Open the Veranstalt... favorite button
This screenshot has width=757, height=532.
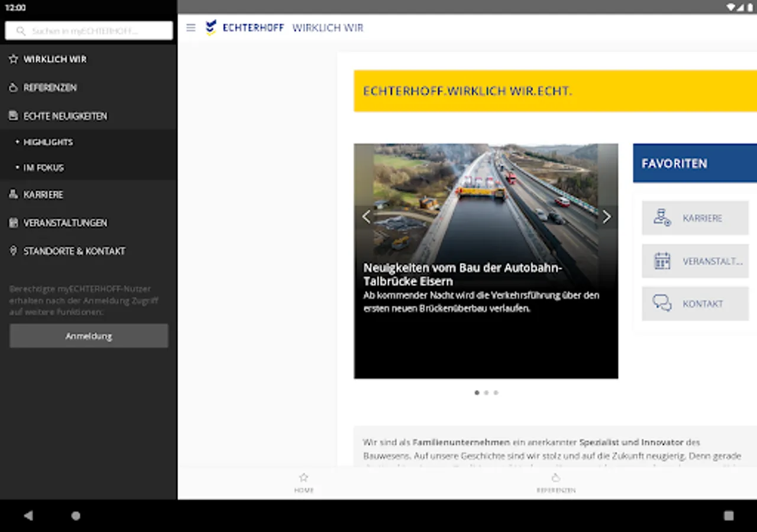[x=695, y=261]
